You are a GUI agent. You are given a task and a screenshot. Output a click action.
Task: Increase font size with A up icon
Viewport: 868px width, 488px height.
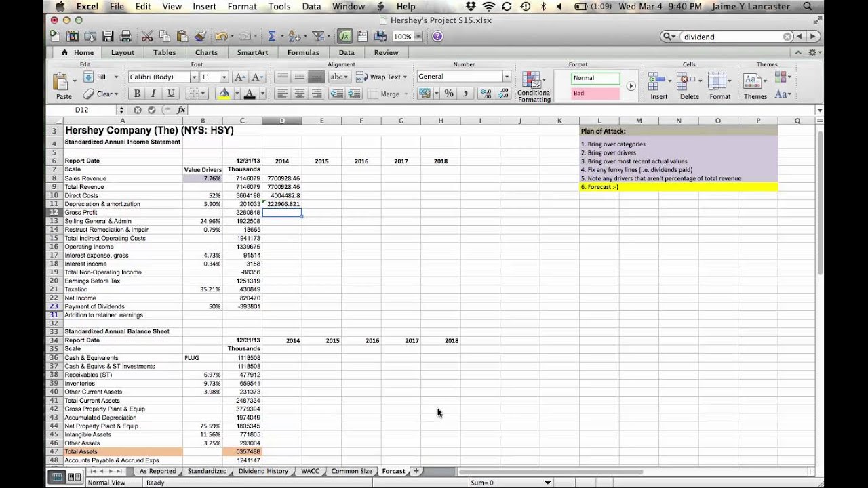[x=239, y=77]
